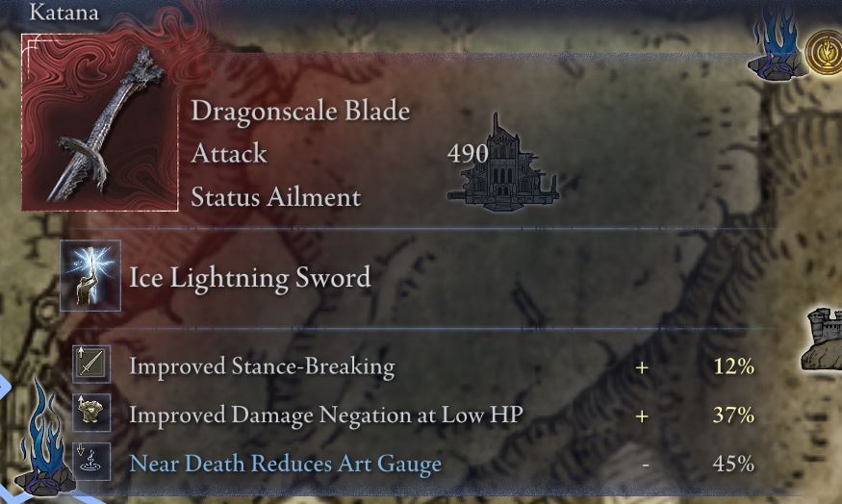Click the 12% stance-breaking value
This screenshot has width=842, height=504.
733,366
